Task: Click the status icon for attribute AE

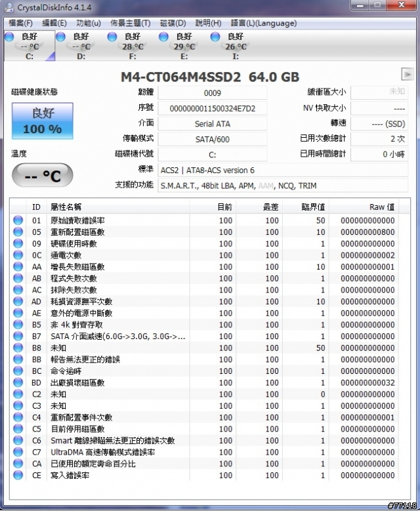Action: [x=18, y=313]
